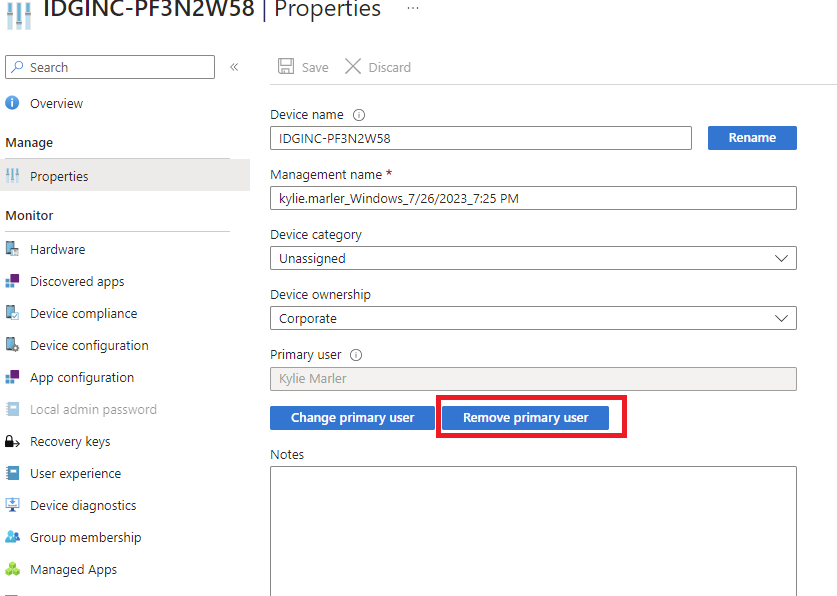Image resolution: width=837 pixels, height=596 pixels.
Task: Click the Device diagnostics icon
Action: pos(12,505)
